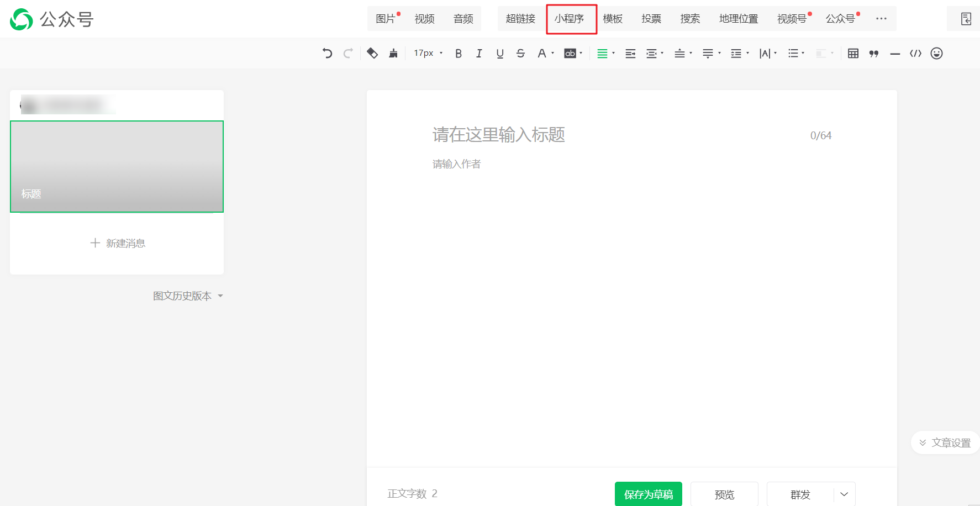The width and height of the screenshot is (980, 506).
Task: Toggle italic formatting
Action: [x=479, y=54]
